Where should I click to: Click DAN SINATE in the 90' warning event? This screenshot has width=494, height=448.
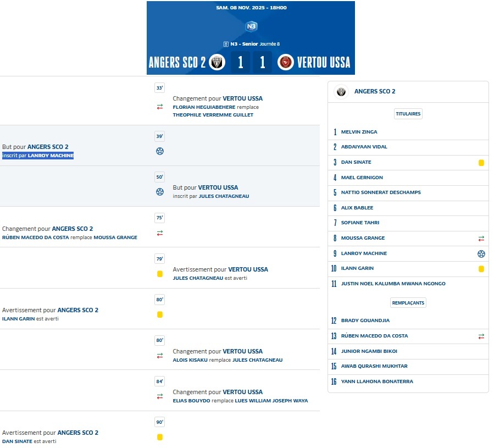[x=18, y=441]
